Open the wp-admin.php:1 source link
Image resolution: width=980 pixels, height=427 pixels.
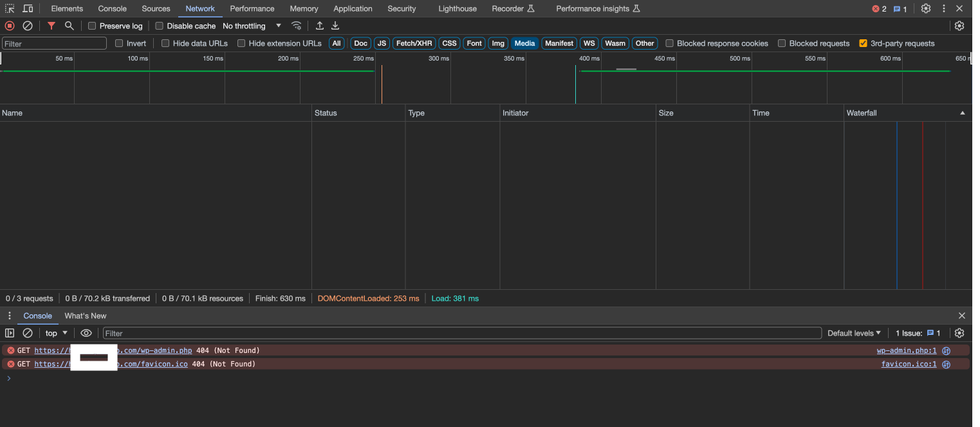906,350
